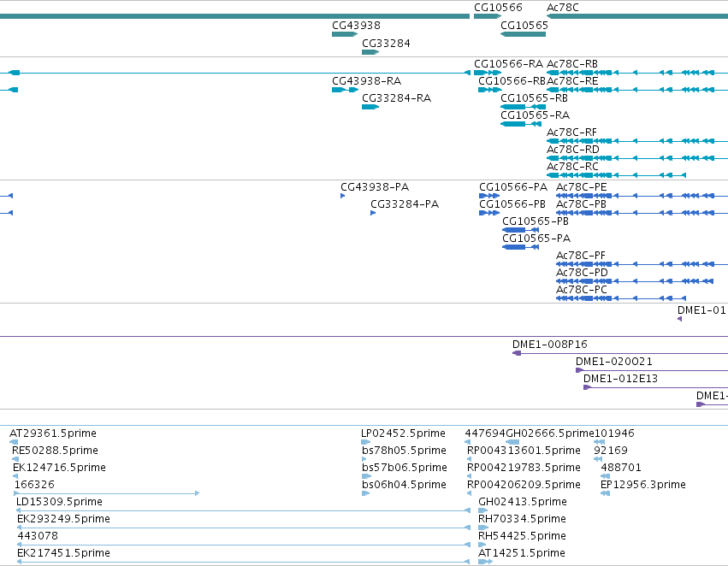728x566 pixels.
Task: Select the CG10565-PA protein label
Action: [536, 239]
